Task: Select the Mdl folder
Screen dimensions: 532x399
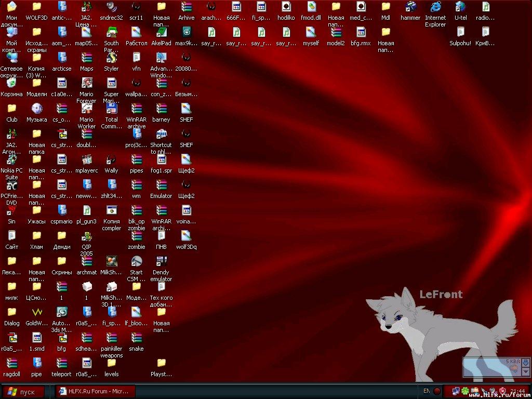Action: (385, 7)
